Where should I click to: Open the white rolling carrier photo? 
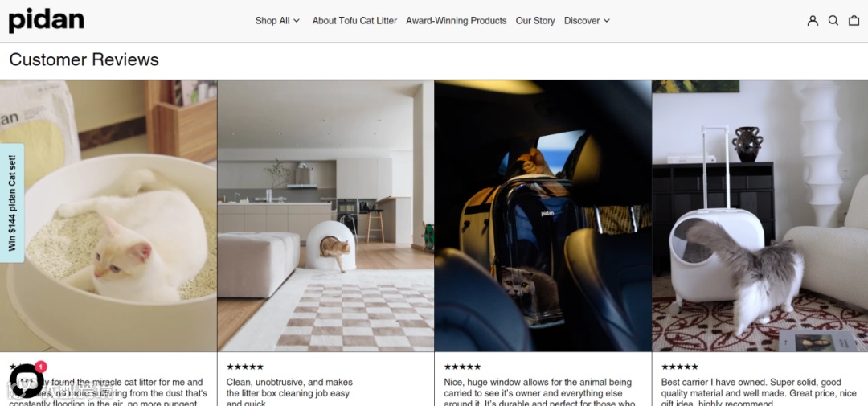point(760,215)
